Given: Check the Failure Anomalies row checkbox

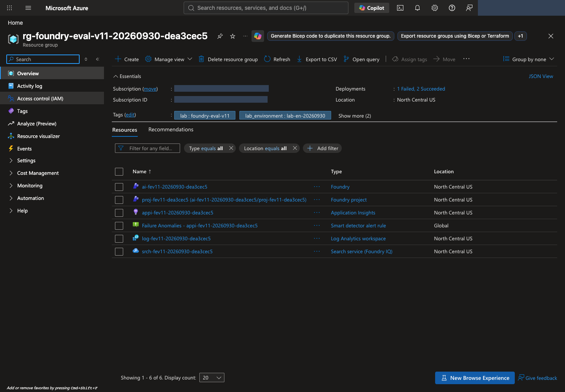Looking at the screenshot, I should click(119, 226).
